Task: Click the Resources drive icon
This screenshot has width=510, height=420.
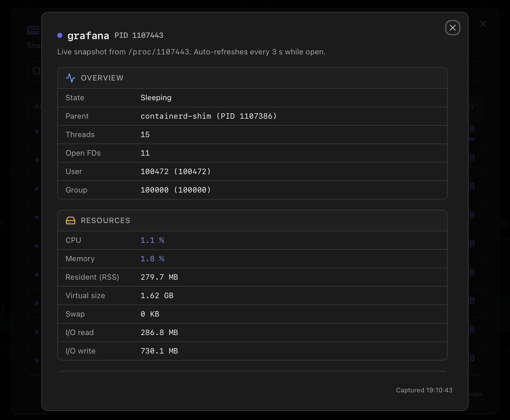Action: [x=71, y=220]
